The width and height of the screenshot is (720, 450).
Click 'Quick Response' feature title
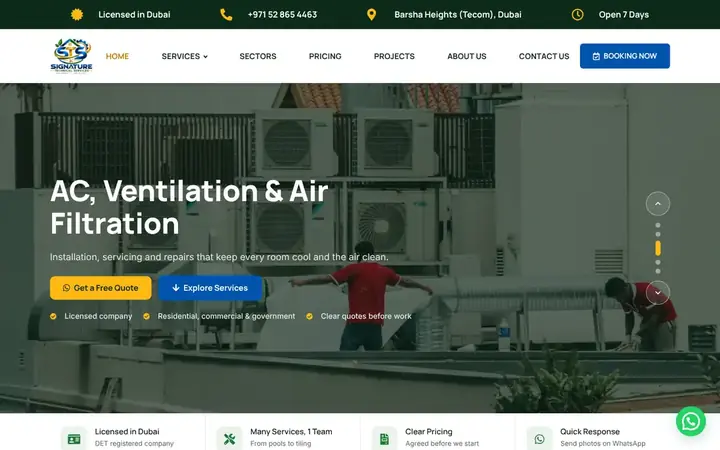tap(590, 432)
